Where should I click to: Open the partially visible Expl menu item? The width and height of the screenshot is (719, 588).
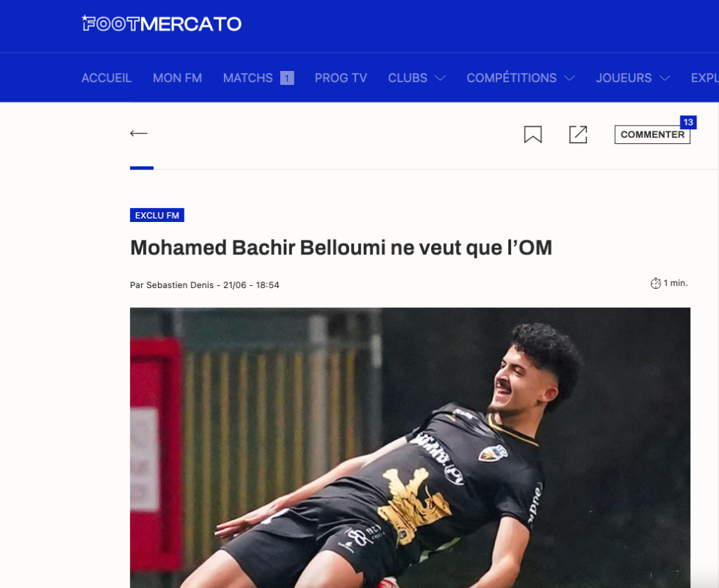point(705,78)
